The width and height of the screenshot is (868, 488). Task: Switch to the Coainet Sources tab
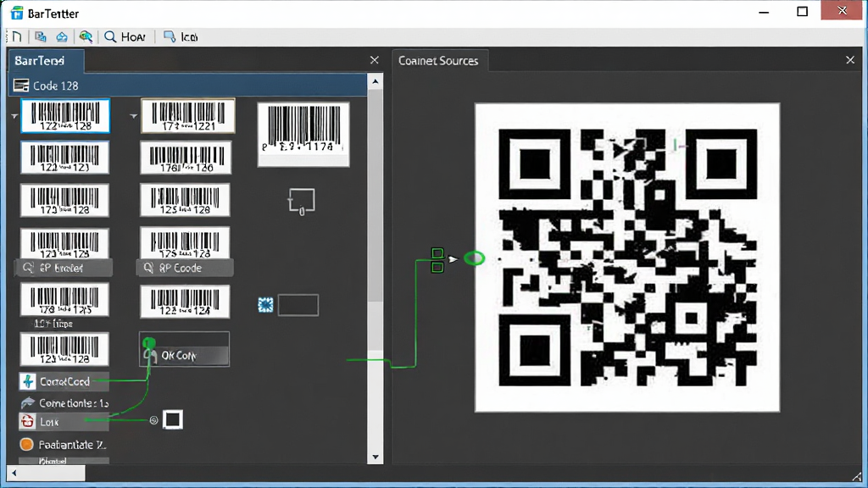(438, 60)
